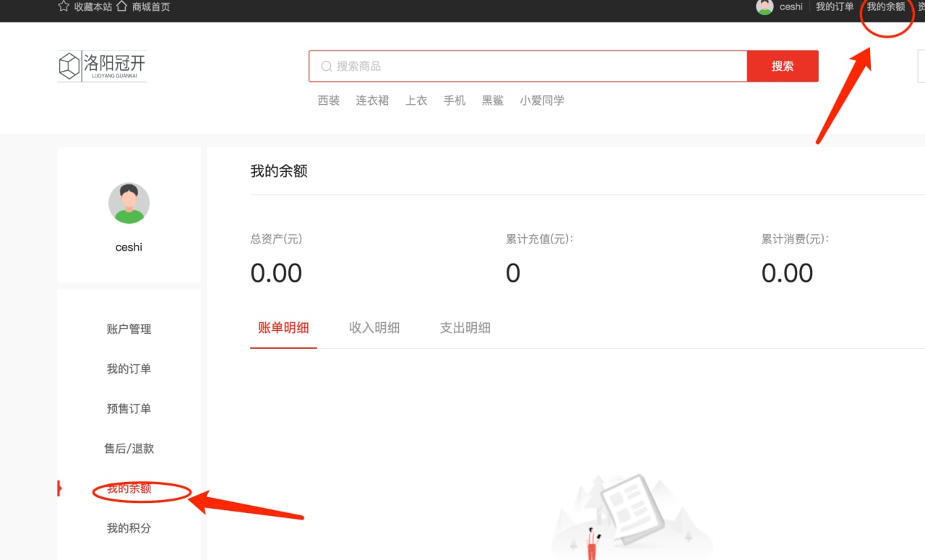Open the ceshi username link in top bar

791,7
